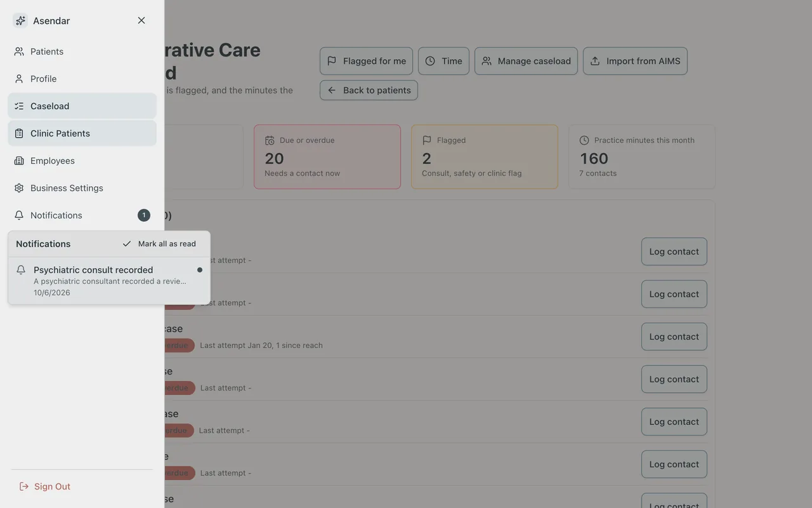Click the "Needs a contact now" text
The width and height of the screenshot is (812, 508).
(x=303, y=173)
